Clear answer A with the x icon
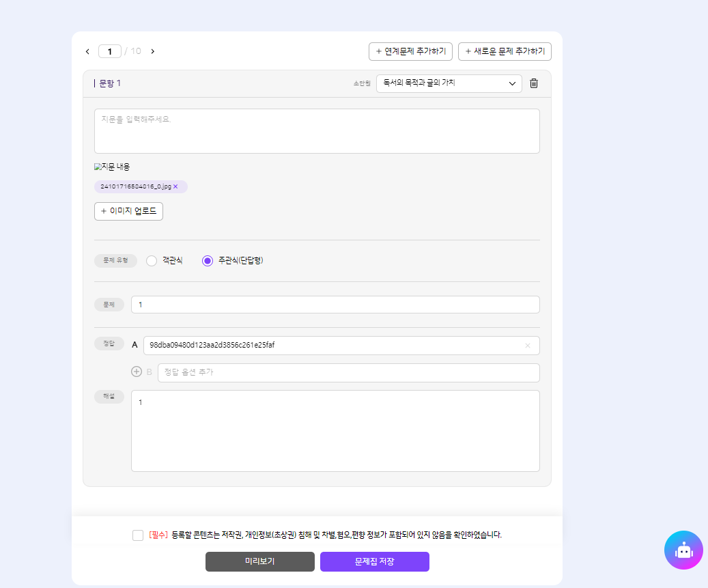 click(527, 346)
